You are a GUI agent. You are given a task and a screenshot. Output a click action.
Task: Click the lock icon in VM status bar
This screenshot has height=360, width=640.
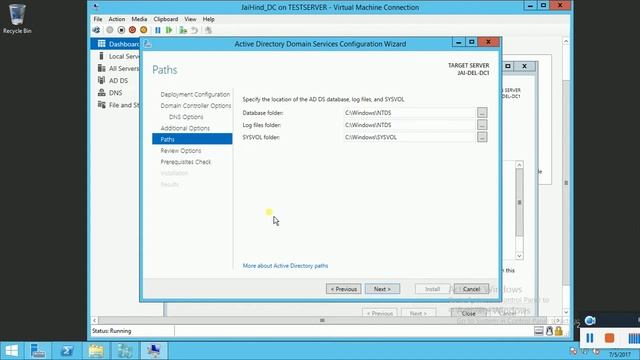[x=559, y=331]
